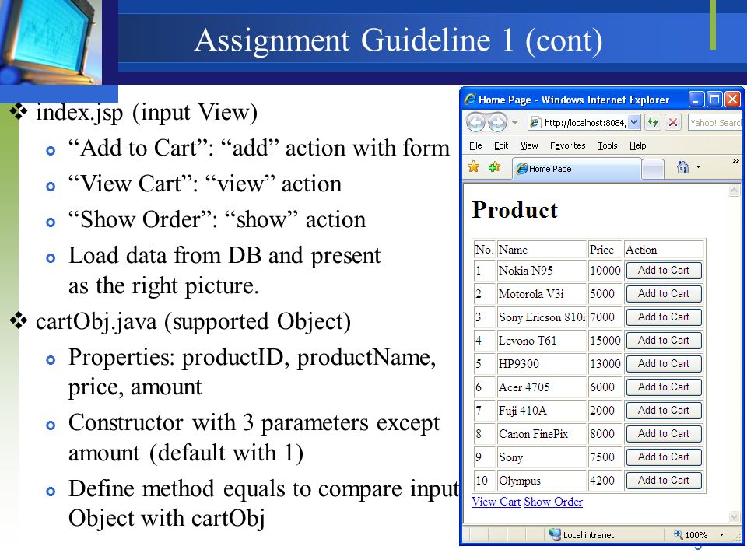Click Add to Cart for Sony row 9
The image size is (747, 560).
pyautogui.click(x=664, y=457)
